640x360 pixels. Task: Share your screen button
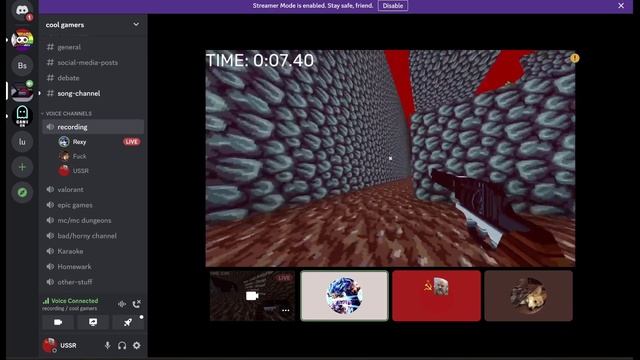[93, 322]
